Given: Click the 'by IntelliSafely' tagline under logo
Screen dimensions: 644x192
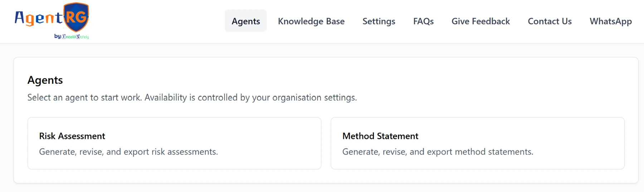Looking at the screenshot, I should pos(72,36).
